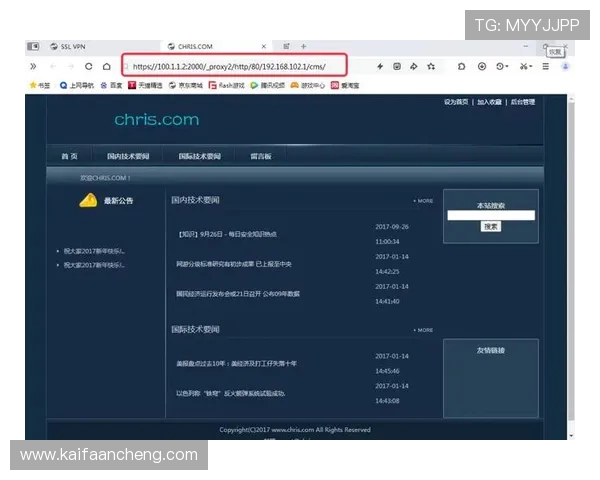The width and height of the screenshot is (600, 480).
Task: Click the lightning speed-mode icon
Action: tap(380, 67)
